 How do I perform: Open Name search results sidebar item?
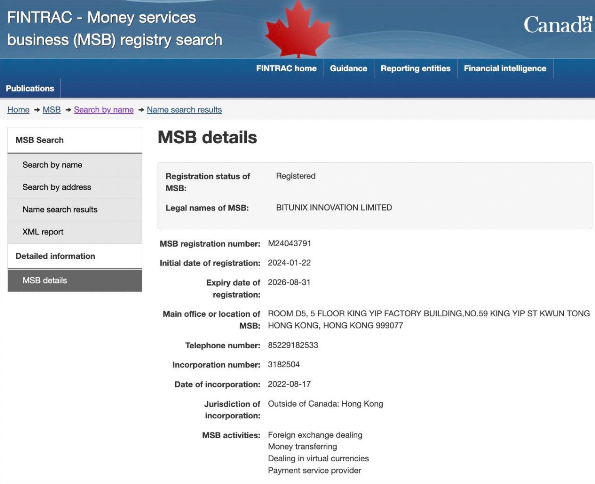tap(75, 210)
